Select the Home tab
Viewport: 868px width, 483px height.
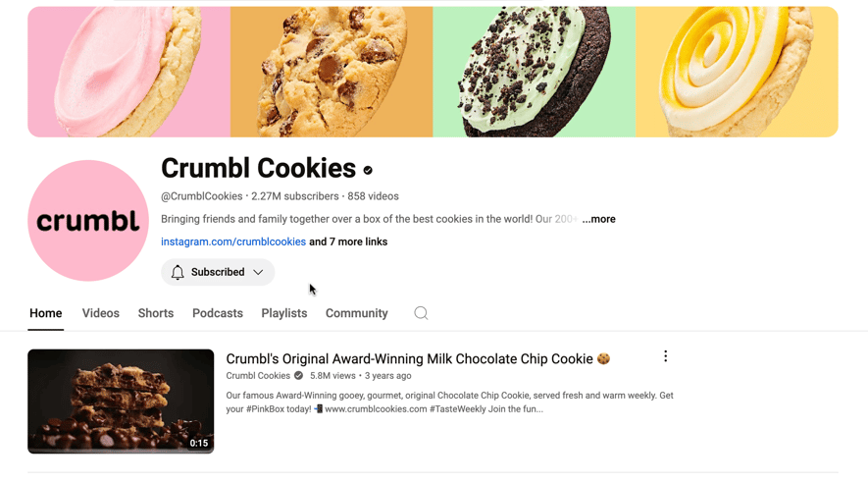(45, 313)
